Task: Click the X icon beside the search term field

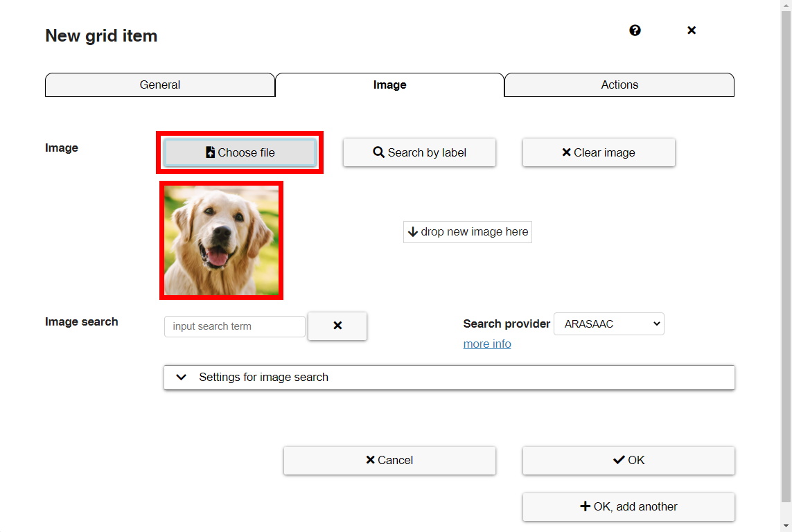Action: 337,326
